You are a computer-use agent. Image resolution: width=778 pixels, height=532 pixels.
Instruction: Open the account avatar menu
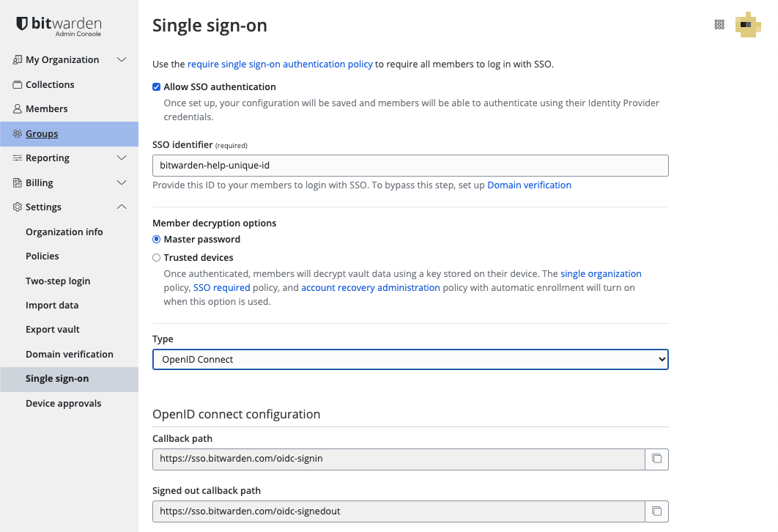click(748, 24)
